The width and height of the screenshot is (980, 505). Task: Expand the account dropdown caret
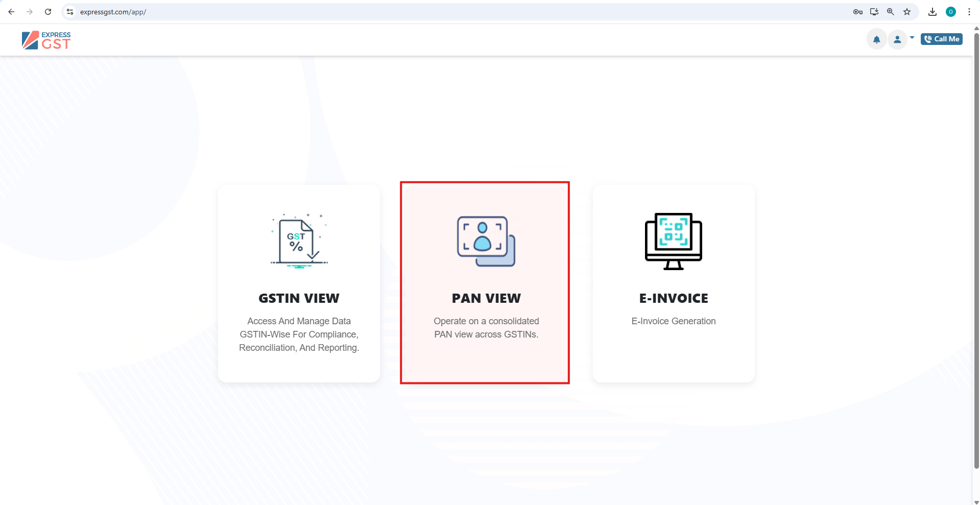(x=912, y=38)
